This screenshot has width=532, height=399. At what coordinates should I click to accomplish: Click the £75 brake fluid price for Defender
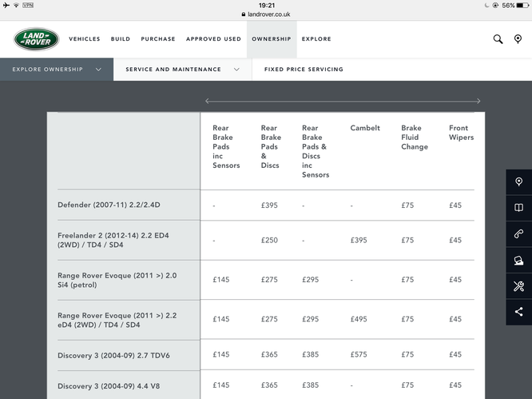click(407, 205)
